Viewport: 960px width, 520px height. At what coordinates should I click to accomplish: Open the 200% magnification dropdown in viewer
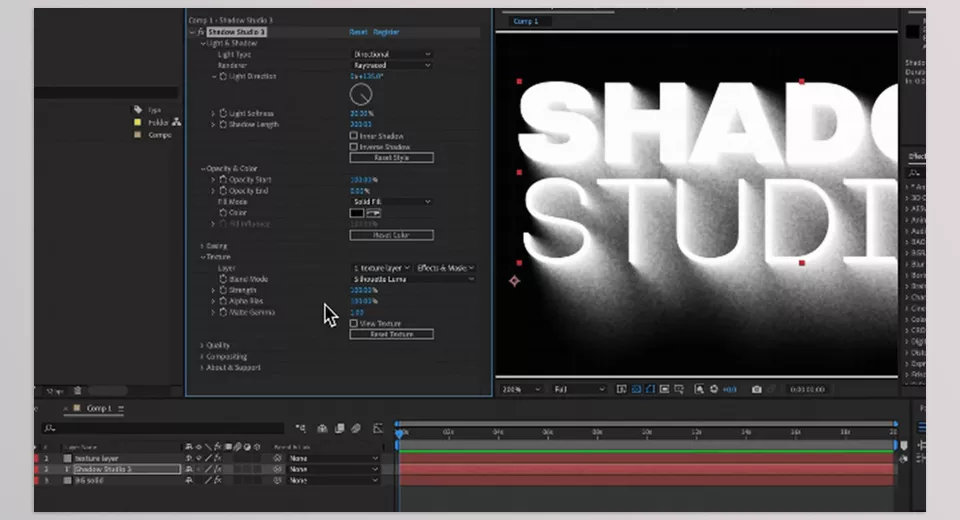(x=521, y=390)
